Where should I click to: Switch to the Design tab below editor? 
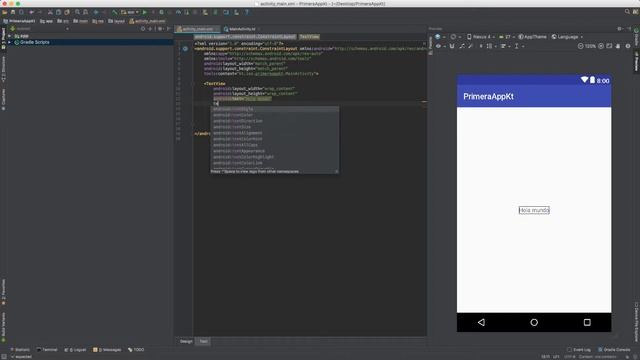point(186,341)
